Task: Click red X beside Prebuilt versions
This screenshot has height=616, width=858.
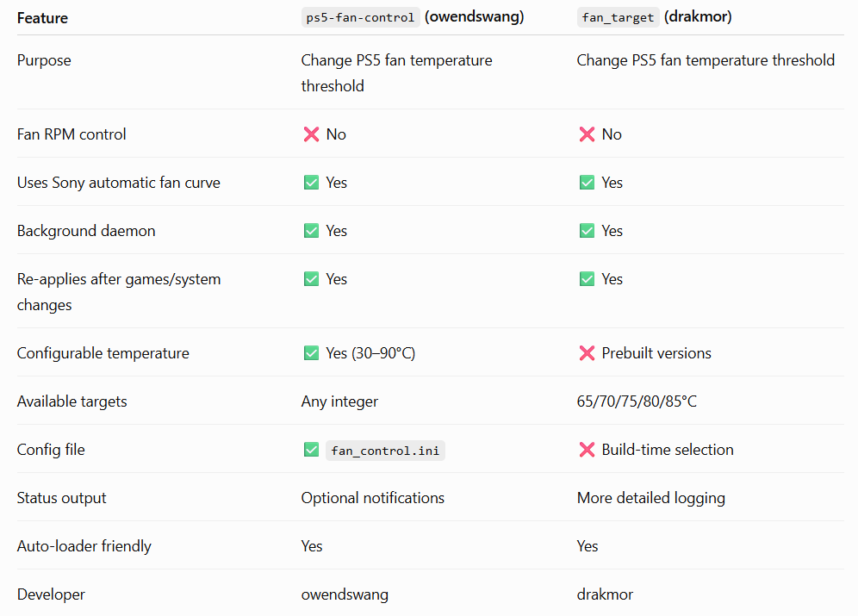Action: tap(588, 353)
